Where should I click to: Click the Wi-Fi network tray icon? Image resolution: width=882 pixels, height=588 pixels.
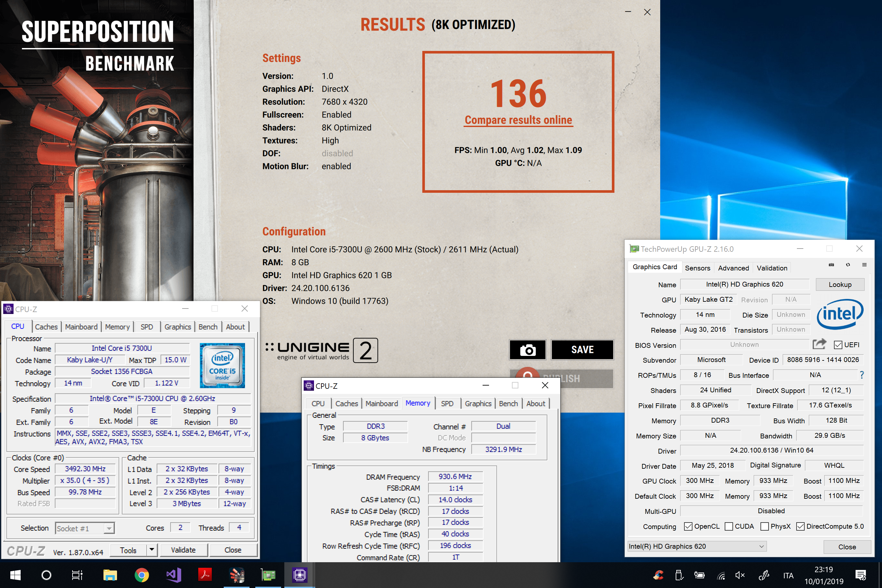[721, 575]
